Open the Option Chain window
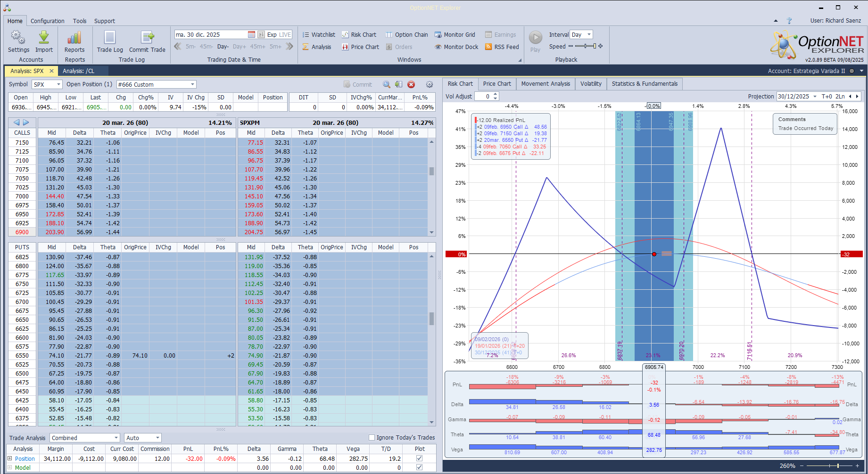The image size is (868, 474). [x=407, y=35]
